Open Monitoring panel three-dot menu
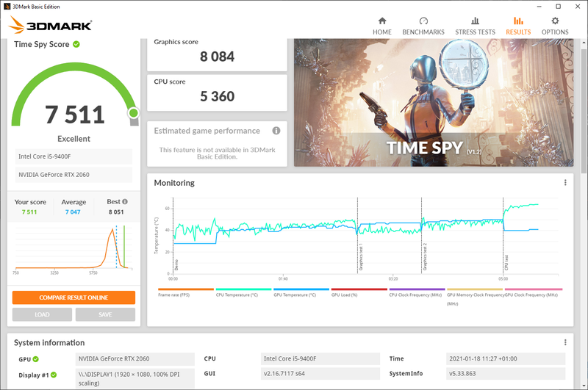The height and width of the screenshot is (390, 588). click(565, 182)
